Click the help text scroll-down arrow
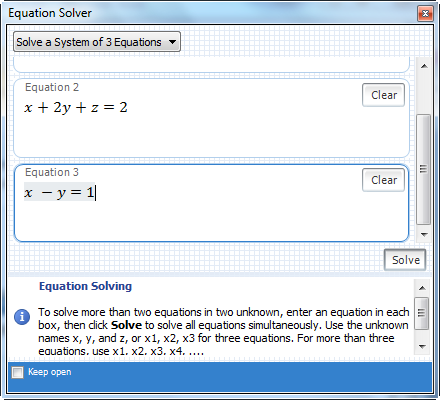This screenshot has height=400, width=440. click(422, 347)
